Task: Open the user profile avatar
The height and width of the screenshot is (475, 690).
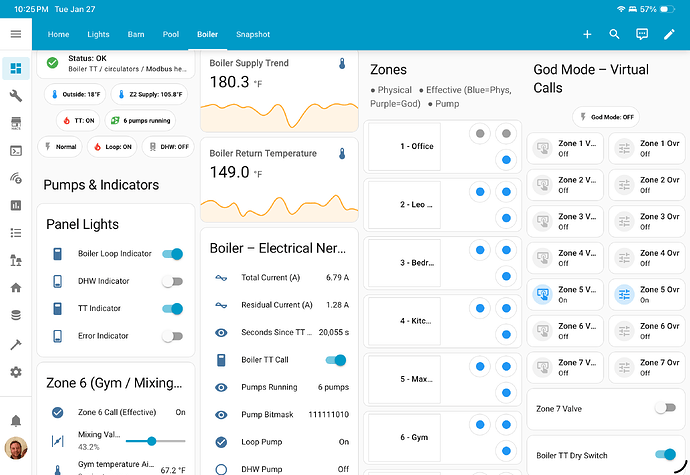Action: coord(16,448)
